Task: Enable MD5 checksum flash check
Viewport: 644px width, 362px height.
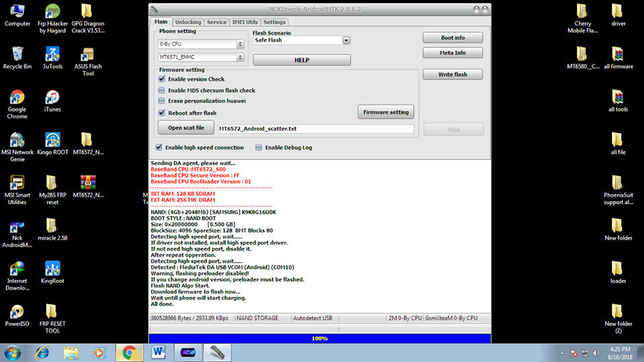Action: click(x=162, y=90)
